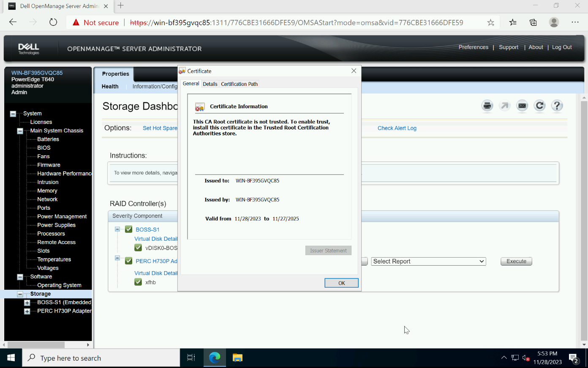Open browser Collections

click(533, 22)
